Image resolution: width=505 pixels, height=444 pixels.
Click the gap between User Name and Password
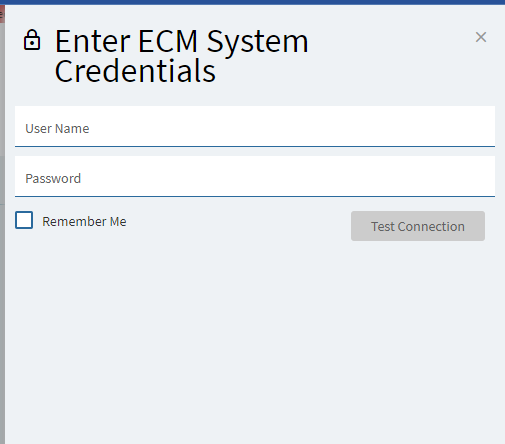[x=255, y=152]
